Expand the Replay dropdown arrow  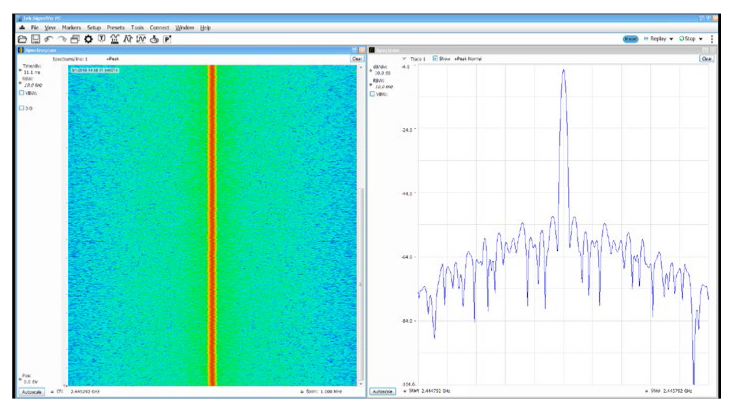[x=669, y=38]
